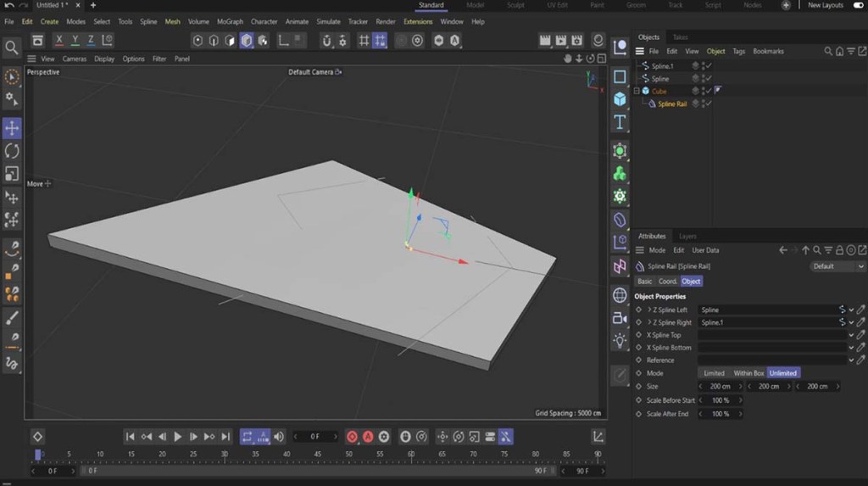Open the MoGraph menu
The height and width of the screenshot is (486, 868).
click(230, 21)
